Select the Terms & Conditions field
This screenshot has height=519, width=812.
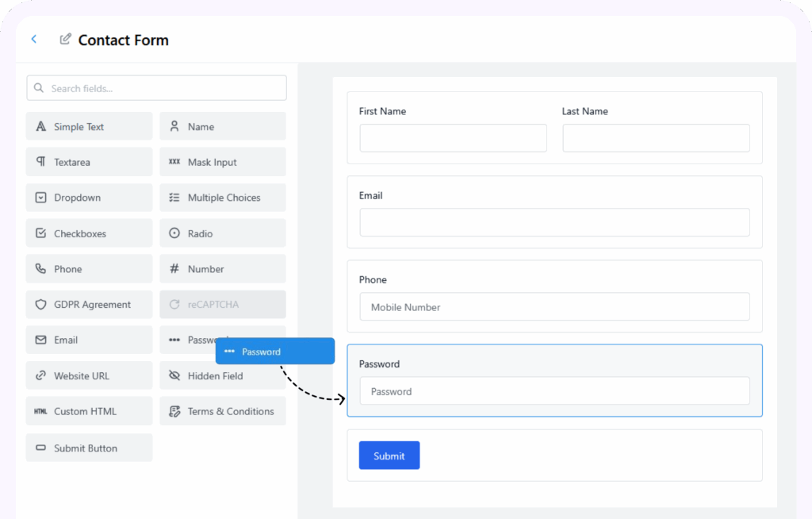pos(223,410)
